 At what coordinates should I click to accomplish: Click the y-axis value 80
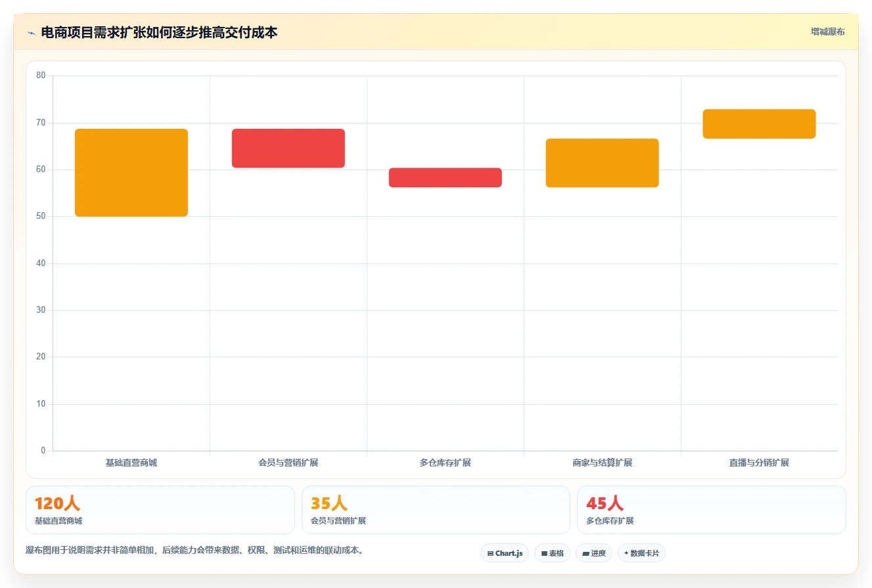pyautogui.click(x=41, y=76)
